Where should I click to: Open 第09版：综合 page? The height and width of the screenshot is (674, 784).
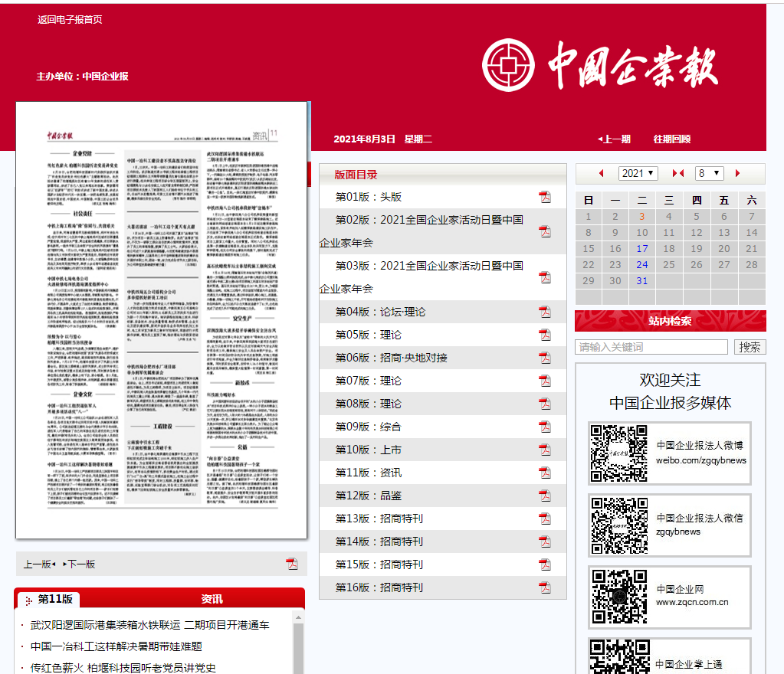[369, 427]
